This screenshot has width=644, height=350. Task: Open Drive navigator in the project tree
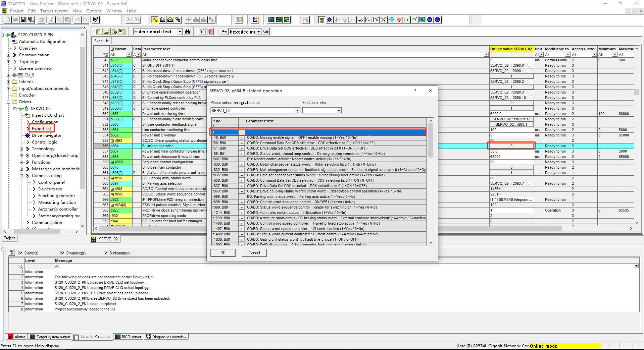tap(47, 135)
